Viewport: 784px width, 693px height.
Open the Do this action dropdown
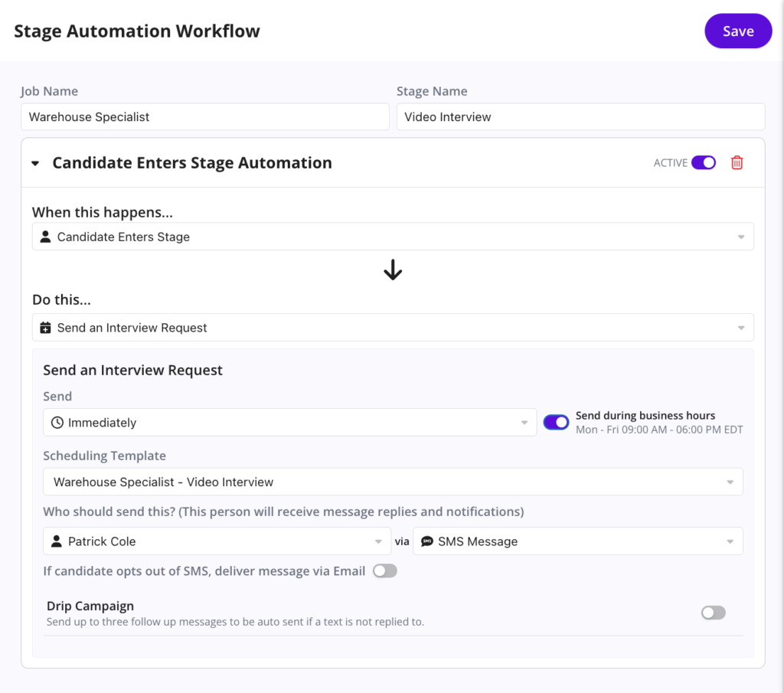(x=393, y=328)
